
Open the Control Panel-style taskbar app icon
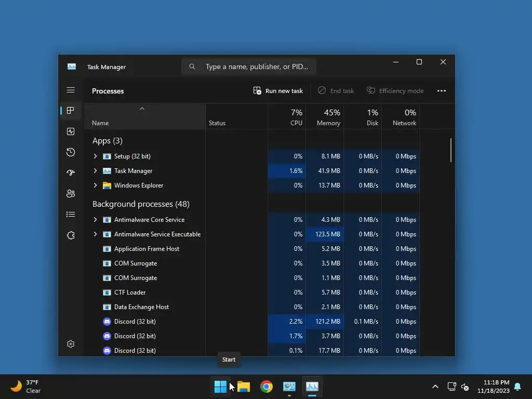coord(289,387)
